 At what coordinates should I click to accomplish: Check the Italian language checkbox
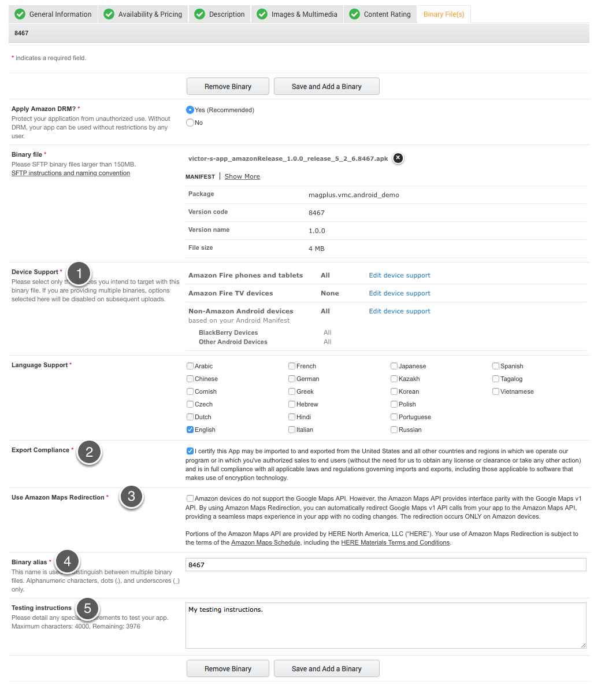pos(292,430)
